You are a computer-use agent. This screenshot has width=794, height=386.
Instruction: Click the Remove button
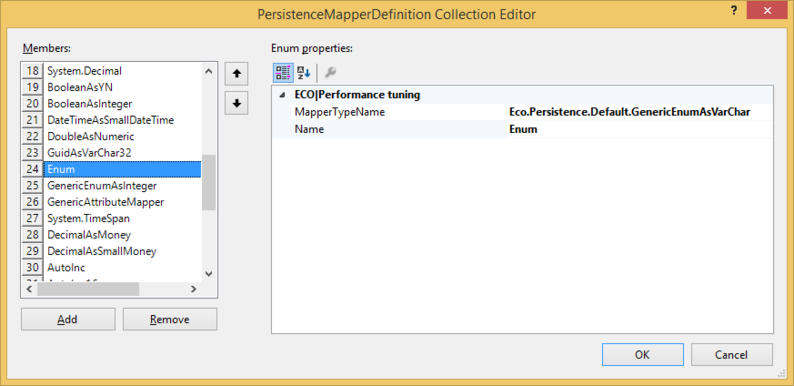click(x=170, y=319)
